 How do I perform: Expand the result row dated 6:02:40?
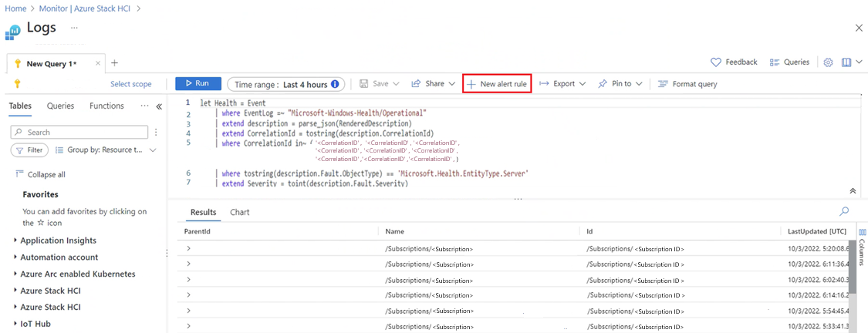pos(189,279)
